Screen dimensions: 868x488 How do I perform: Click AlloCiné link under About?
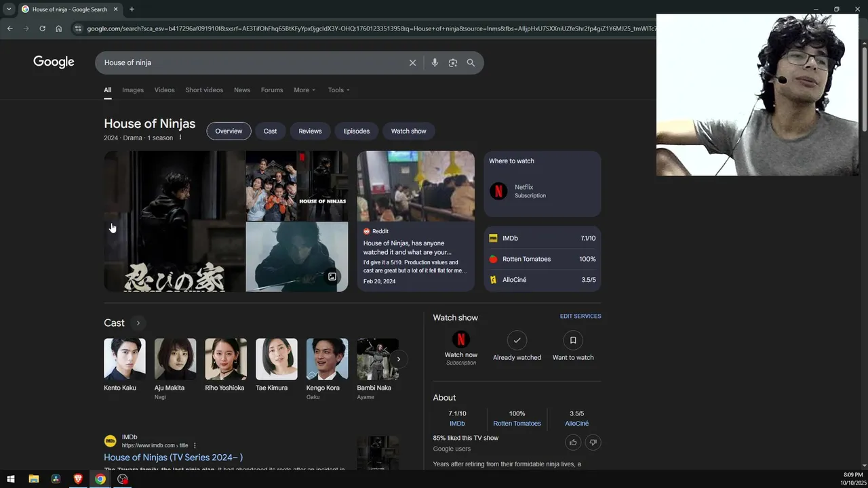(x=576, y=424)
